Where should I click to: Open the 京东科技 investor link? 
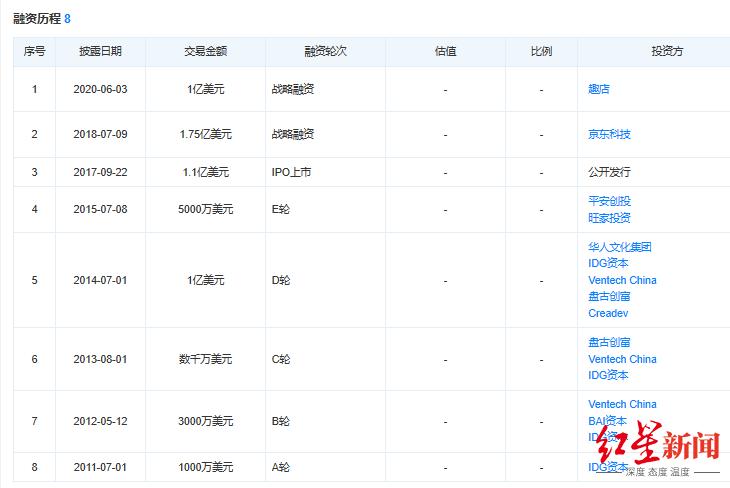click(x=609, y=134)
